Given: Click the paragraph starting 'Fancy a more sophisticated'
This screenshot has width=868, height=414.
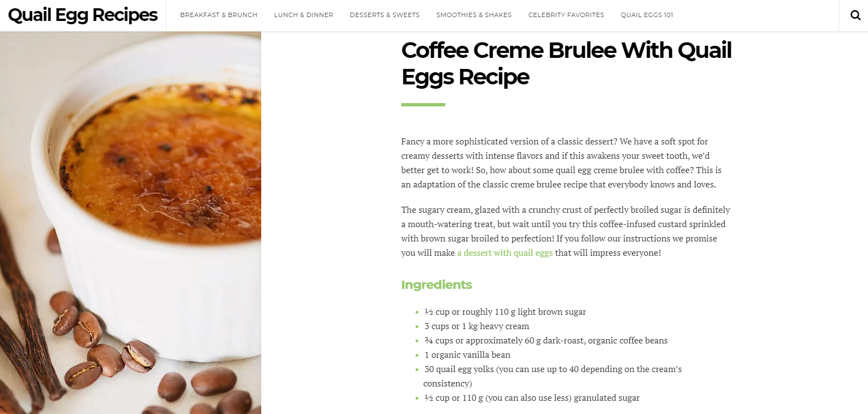Looking at the screenshot, I should click(562, 163).
